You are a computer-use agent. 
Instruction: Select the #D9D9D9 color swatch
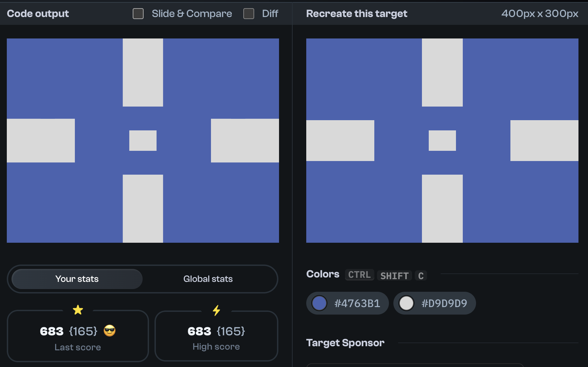[435, 303]
